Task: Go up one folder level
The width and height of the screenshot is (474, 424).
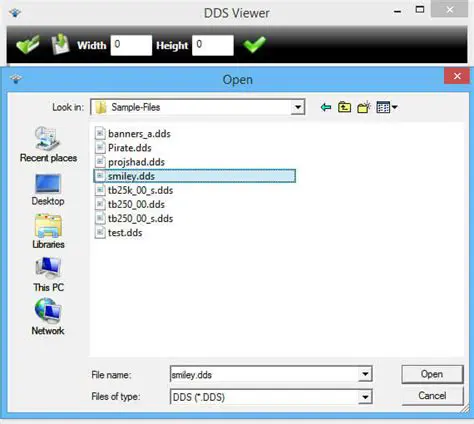Action: point(344,107)
